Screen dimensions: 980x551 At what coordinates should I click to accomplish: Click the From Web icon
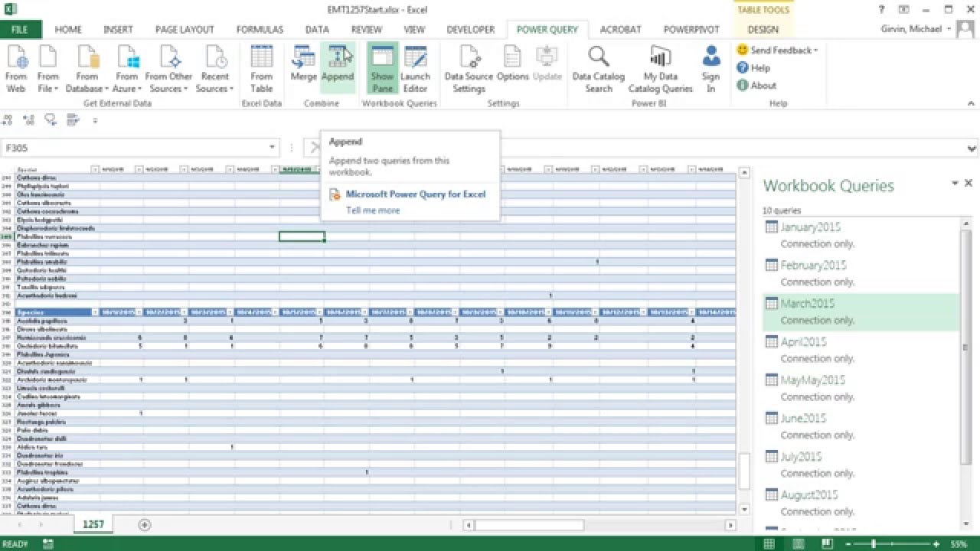(x=16, y=69)
